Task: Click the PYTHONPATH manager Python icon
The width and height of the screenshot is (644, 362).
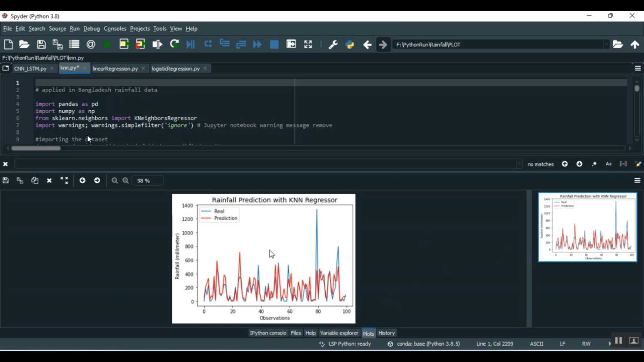Action: 350,45
